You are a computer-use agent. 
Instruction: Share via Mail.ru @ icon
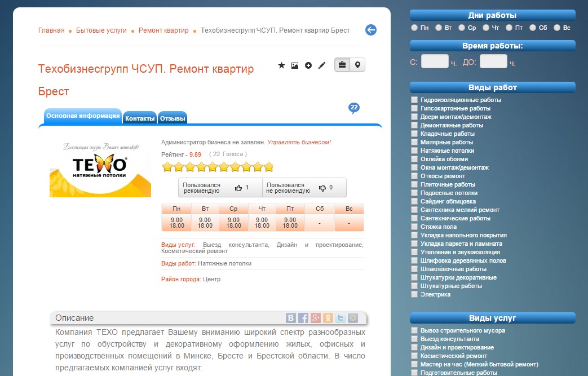coord(352,319)
